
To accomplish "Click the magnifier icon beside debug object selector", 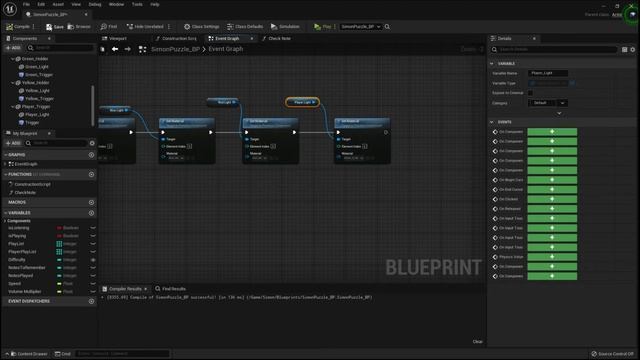I will [x=387, y=27].
